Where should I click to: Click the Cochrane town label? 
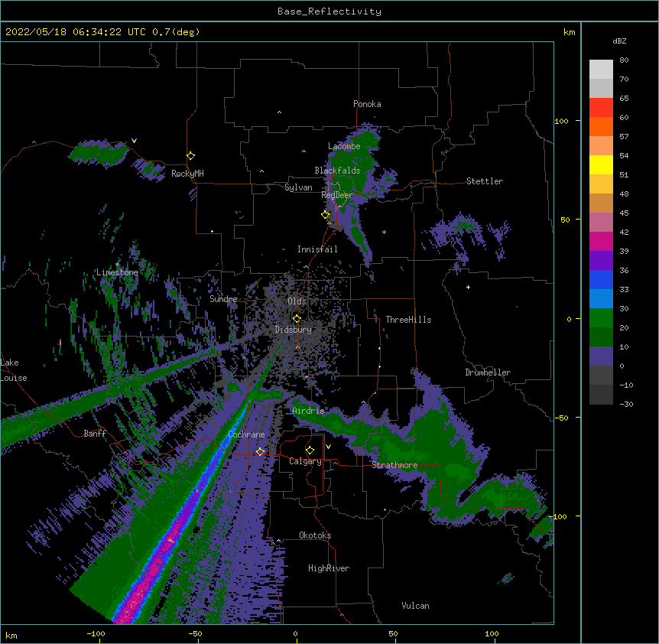pos(246,434)
